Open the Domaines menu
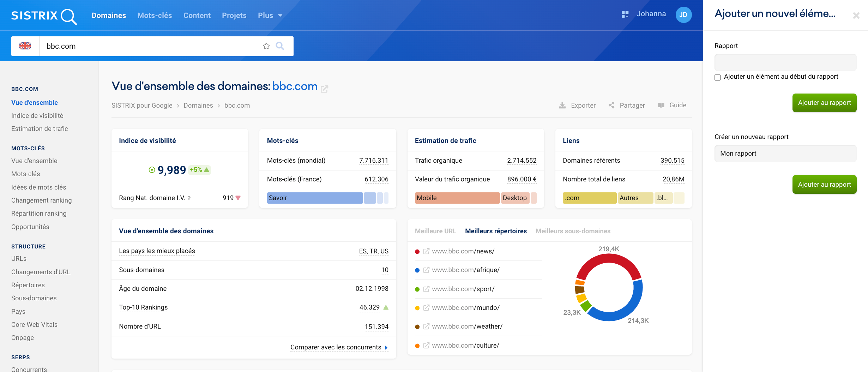The image size is (868, 372). click(x=109, y=16)
